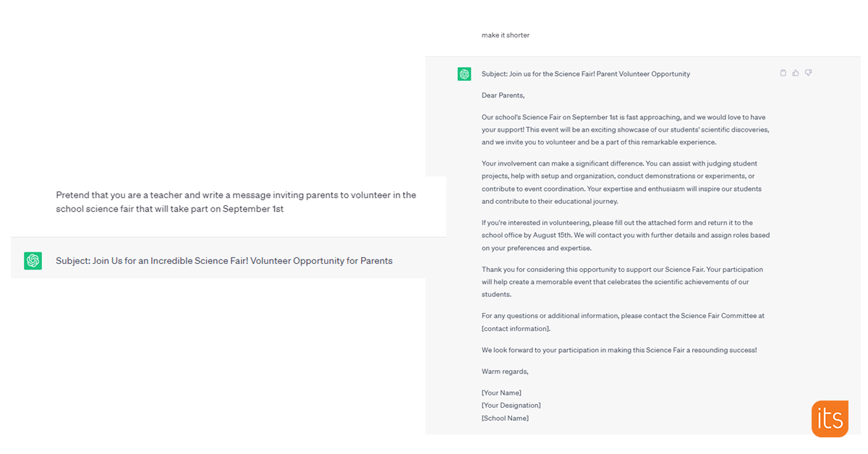Screen dimensions: 868x454
Task: Copy the response with the clipboard icon
Action: (x=783, y=73)
